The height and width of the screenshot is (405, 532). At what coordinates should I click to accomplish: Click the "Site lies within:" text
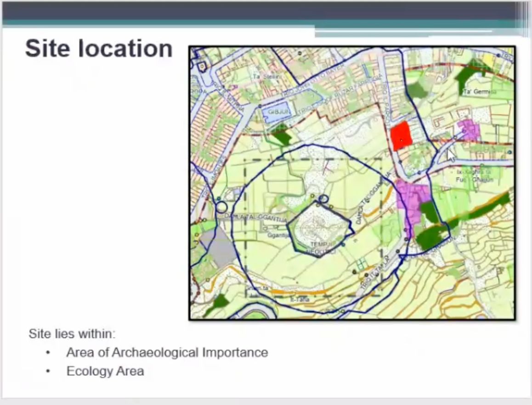72,333
